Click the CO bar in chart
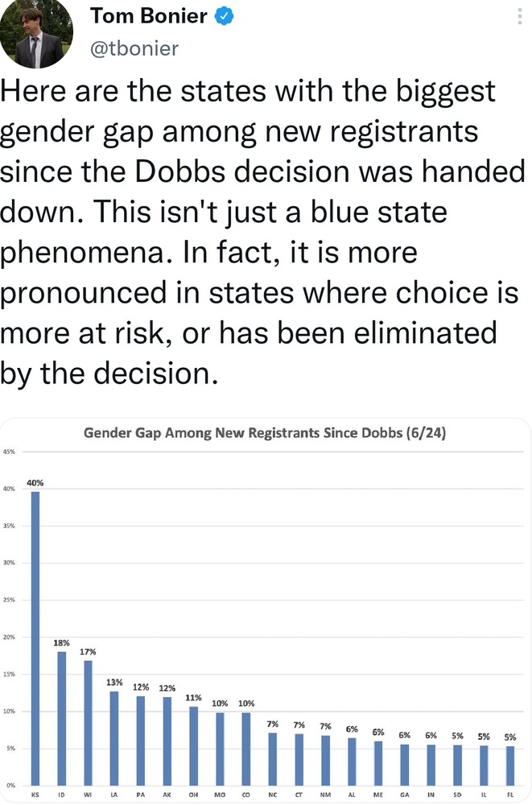Viewport: 532px width, 805px height. tap(246, 749)
